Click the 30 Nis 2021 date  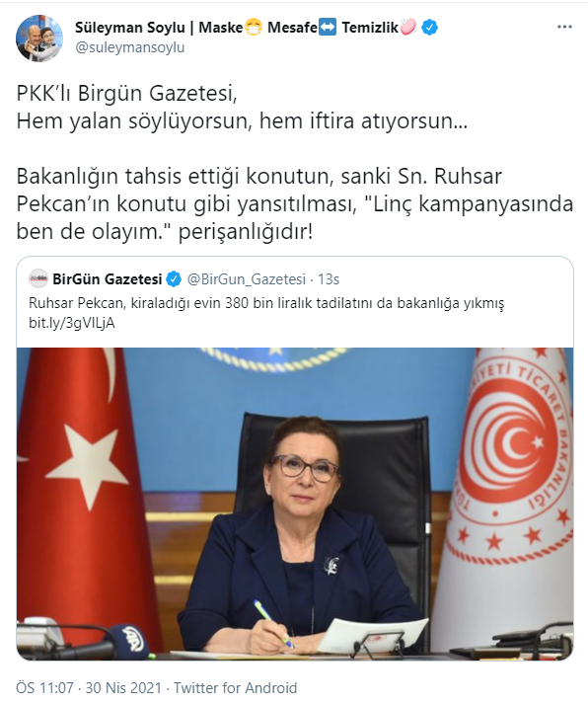[x=123, y=688]
